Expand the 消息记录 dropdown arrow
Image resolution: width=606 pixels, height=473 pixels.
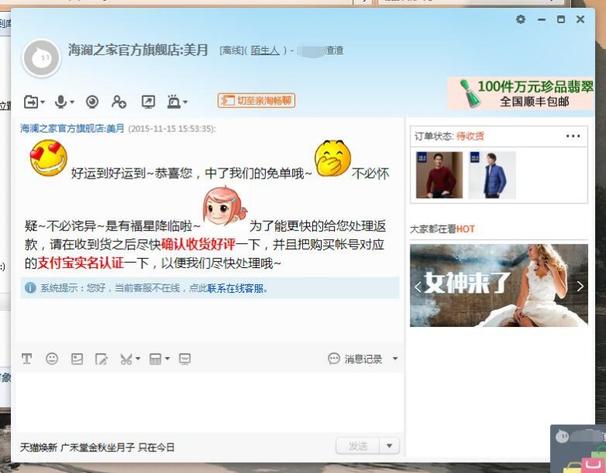point(395,359)
